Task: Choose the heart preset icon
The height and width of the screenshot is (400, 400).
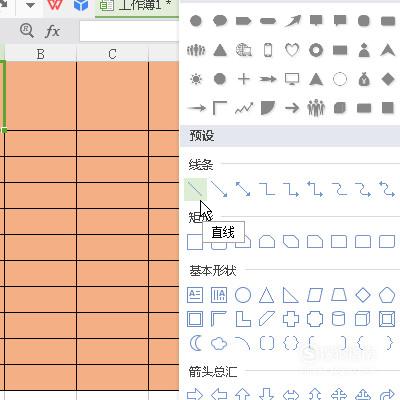Action: pyautogui.click(x=292, y=50)
